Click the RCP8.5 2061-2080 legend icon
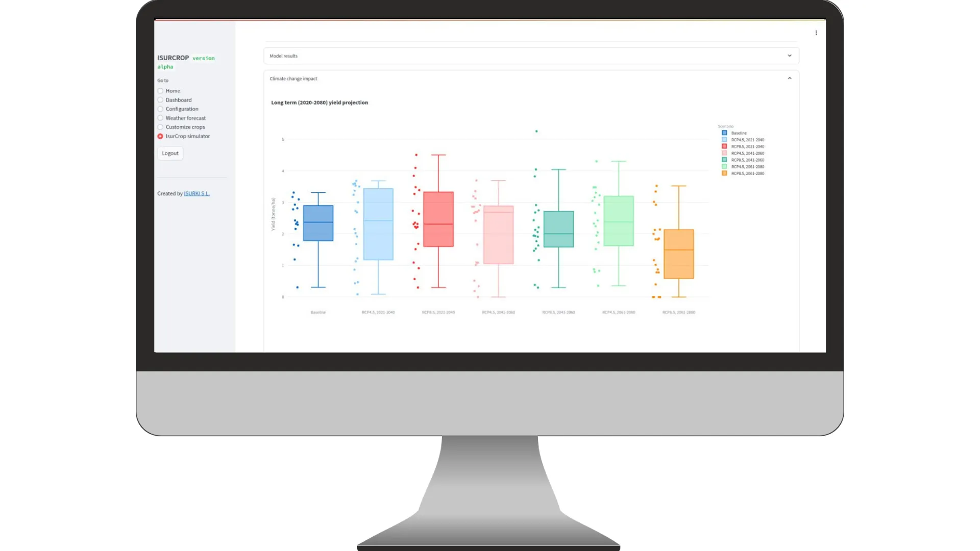Screen dimensions: 980x551 pos(725,173)
